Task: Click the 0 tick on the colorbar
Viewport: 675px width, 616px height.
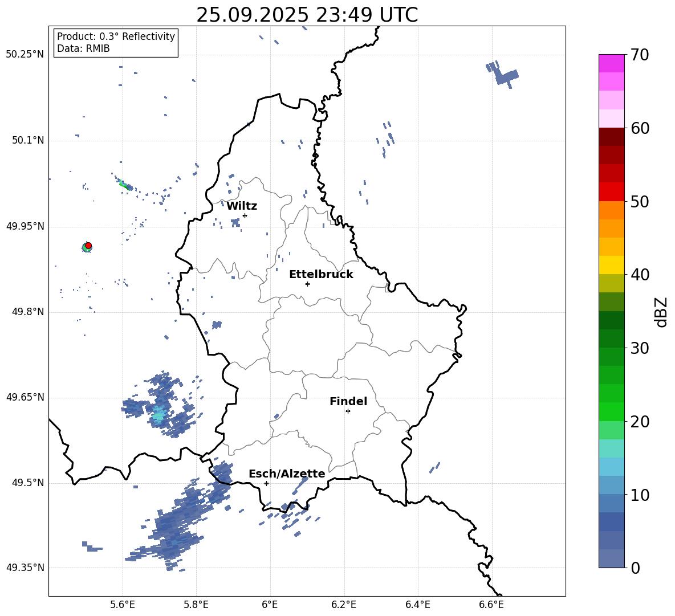Action: pos(636,568)
